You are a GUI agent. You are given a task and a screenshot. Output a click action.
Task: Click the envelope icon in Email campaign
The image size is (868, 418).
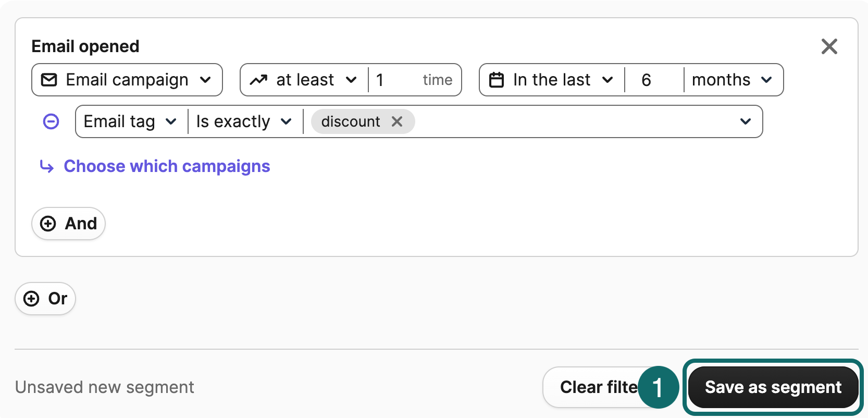[49, 80]
